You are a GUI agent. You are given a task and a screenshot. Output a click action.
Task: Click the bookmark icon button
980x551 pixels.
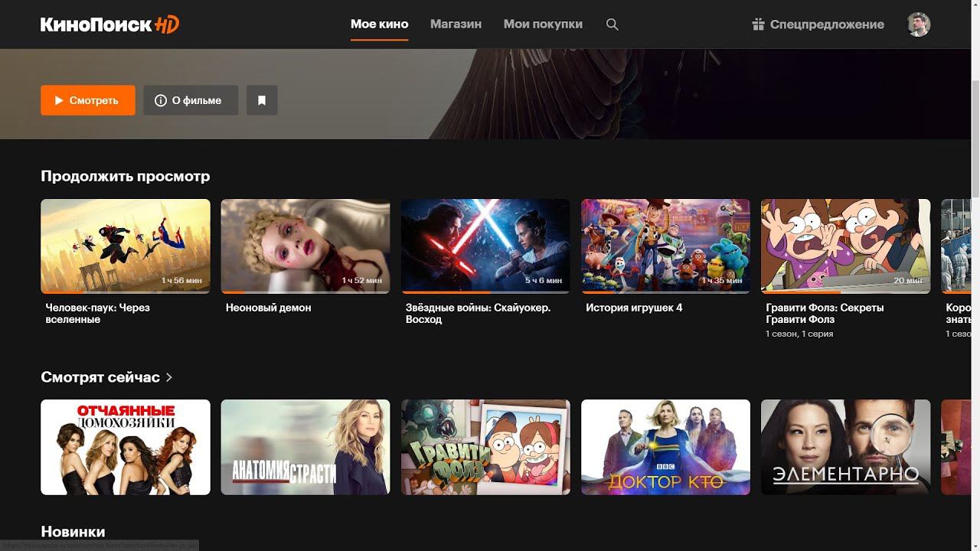coord(262,100)
